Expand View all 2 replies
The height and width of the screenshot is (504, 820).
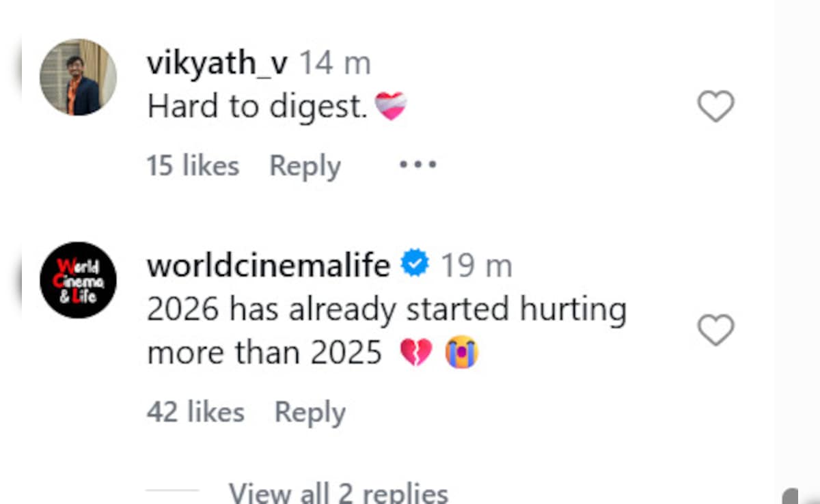tap(338, 493)
